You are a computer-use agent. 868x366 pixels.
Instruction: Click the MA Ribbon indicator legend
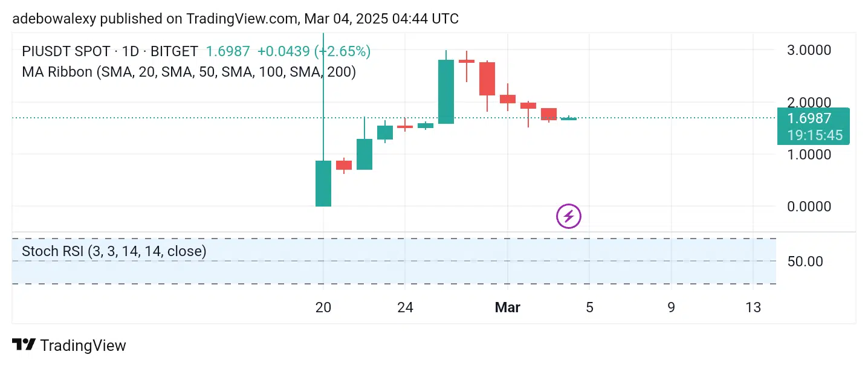[x=189, y=72]
